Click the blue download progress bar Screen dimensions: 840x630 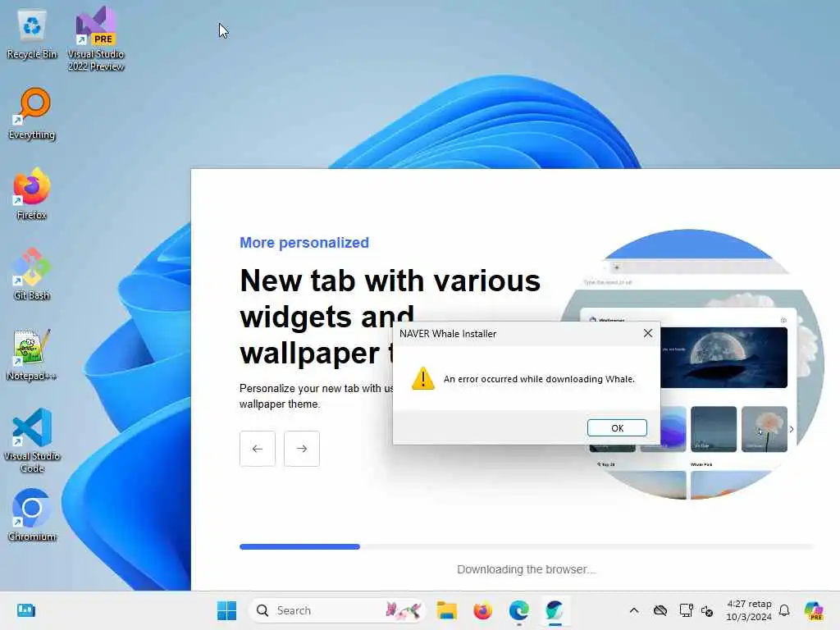click(x=299, y=546)
